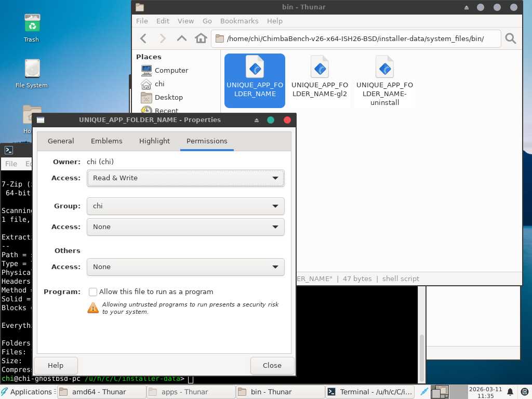Open Thunar's Go menu
The width and height of the screenshot is (532, 399).
coord(207,21)
